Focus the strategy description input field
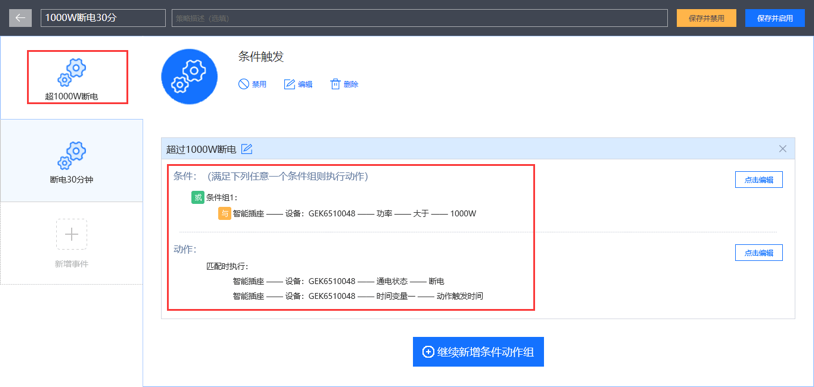814x387 pixels. point(419,18)
